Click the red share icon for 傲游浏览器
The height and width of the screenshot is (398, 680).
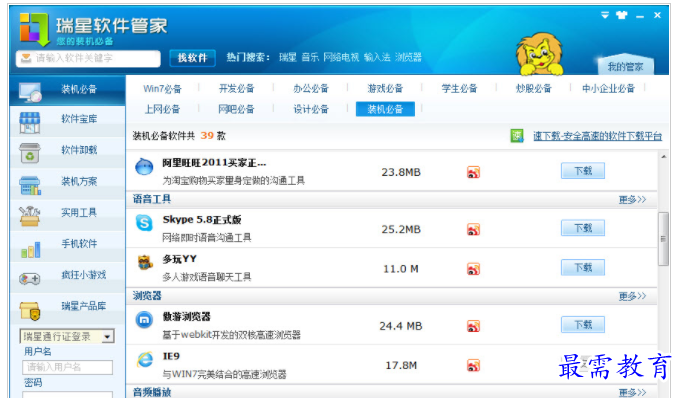click(x=473, y=326)
